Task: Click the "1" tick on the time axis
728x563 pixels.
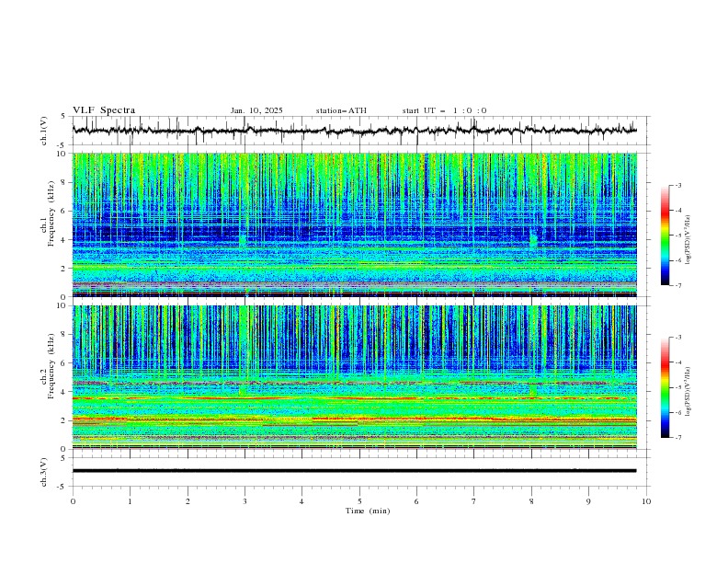Action: click(x=130, y=501)
